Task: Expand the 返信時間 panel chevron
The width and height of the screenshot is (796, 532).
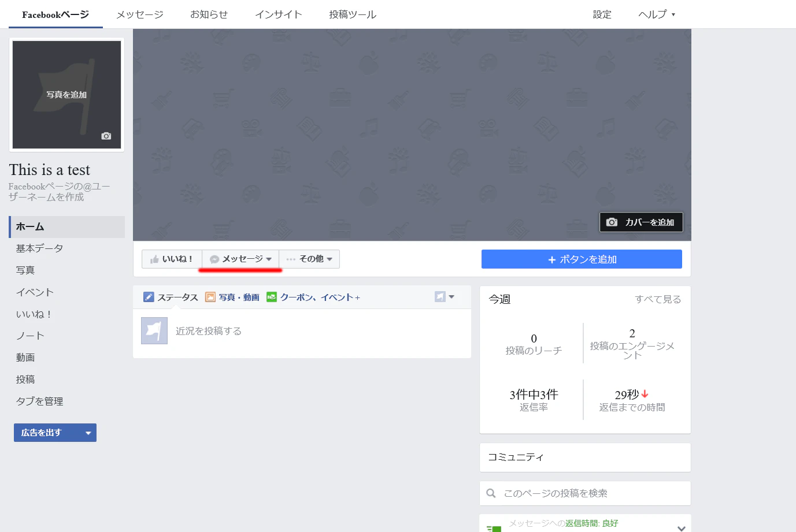Action: [x=682, y=528]
